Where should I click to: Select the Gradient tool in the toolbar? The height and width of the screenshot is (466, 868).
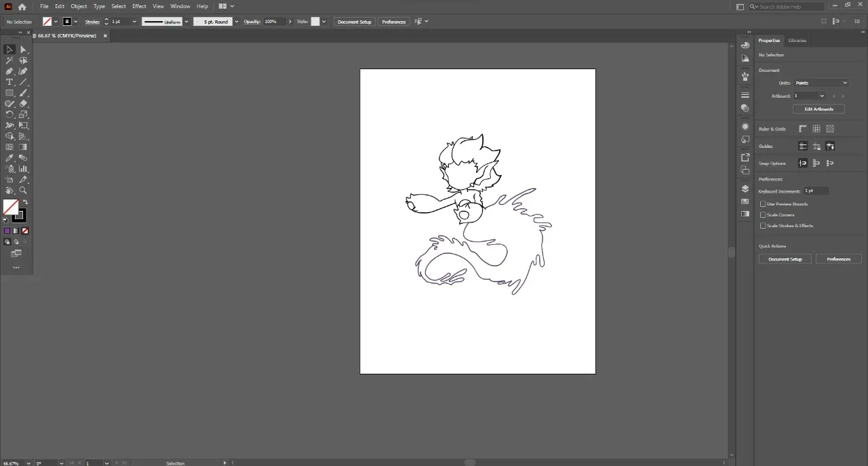(23, 147)
